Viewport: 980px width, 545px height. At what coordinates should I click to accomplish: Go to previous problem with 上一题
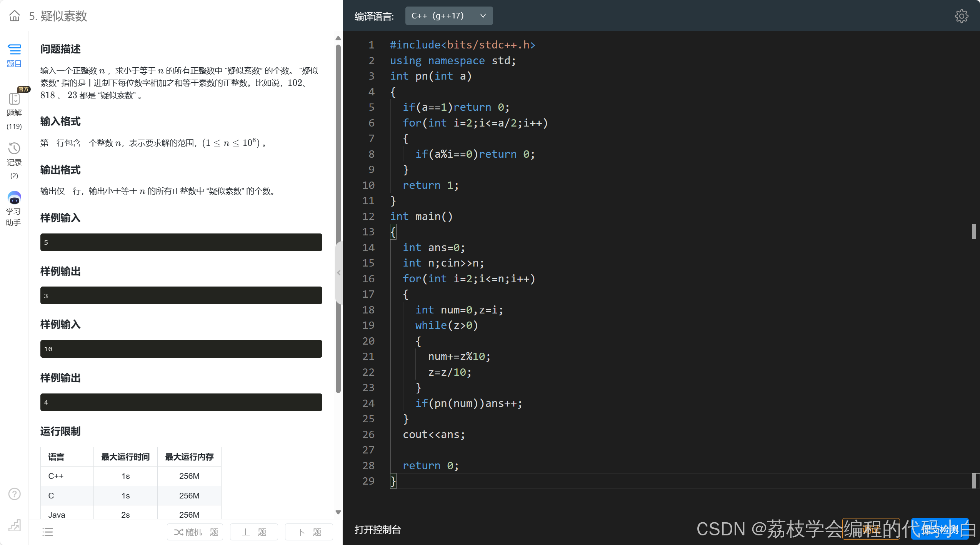point(254,532)
